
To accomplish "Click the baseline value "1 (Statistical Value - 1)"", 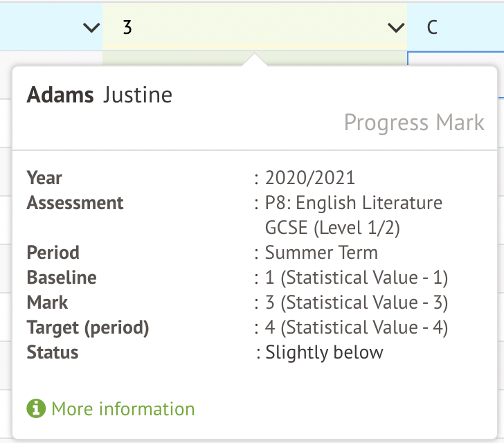I will pyautogui.click(x=357, y=278).
